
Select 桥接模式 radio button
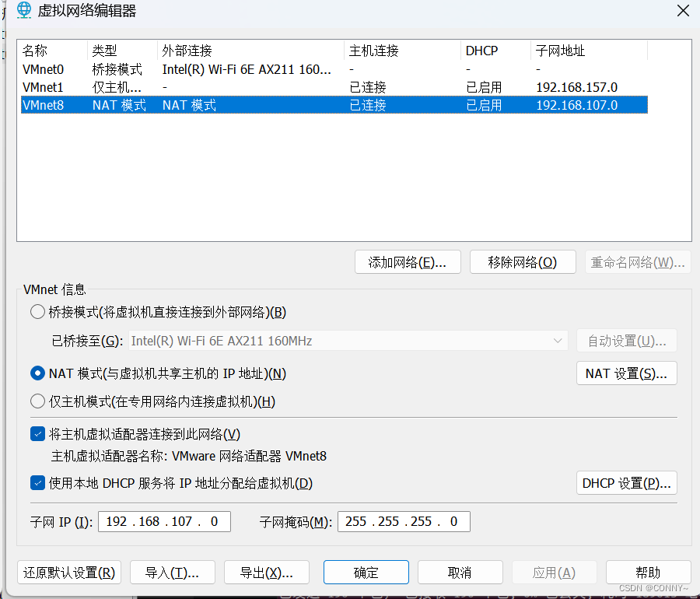[x=37, y=312]
